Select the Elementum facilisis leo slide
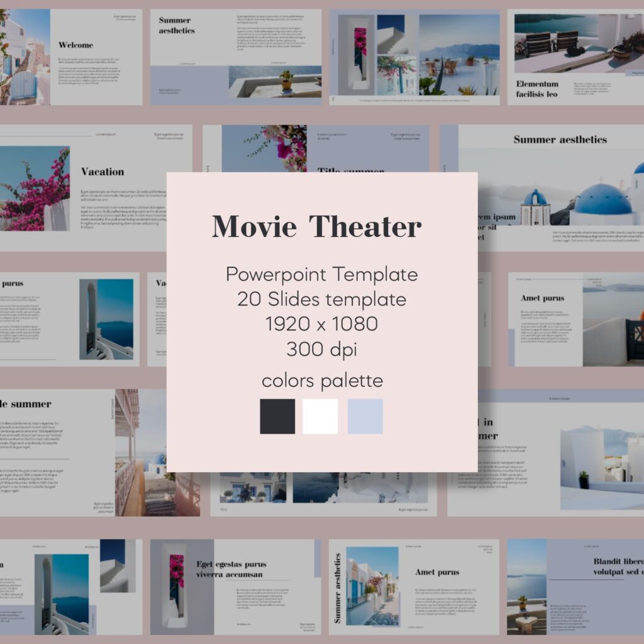The width and height of the screenshot is (644, 644). click(x=575, y=57)
